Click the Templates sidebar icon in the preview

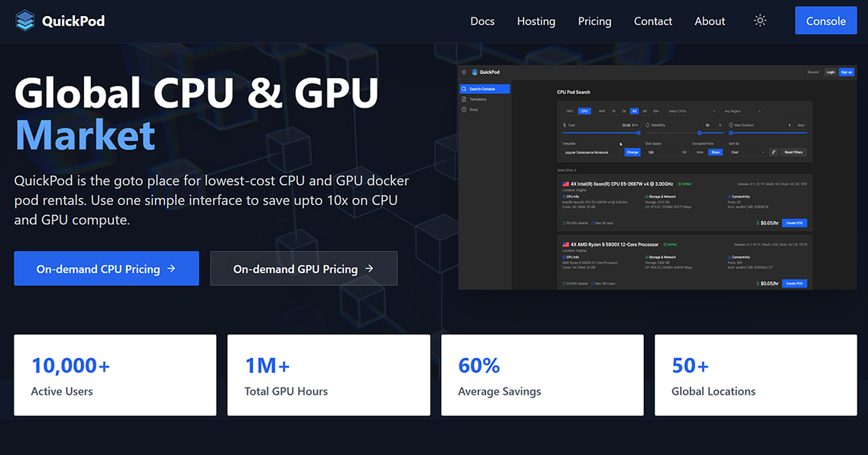(464, 99)
